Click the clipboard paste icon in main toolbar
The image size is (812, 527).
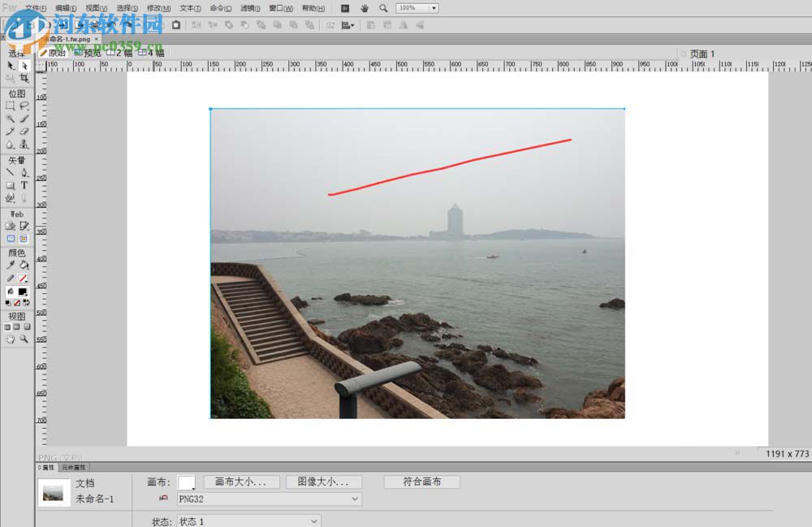click(176, 25)
